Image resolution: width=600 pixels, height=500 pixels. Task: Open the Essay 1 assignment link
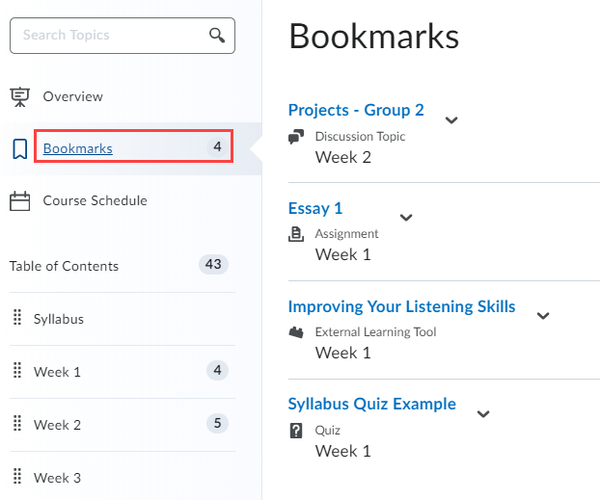coord(315,208)
